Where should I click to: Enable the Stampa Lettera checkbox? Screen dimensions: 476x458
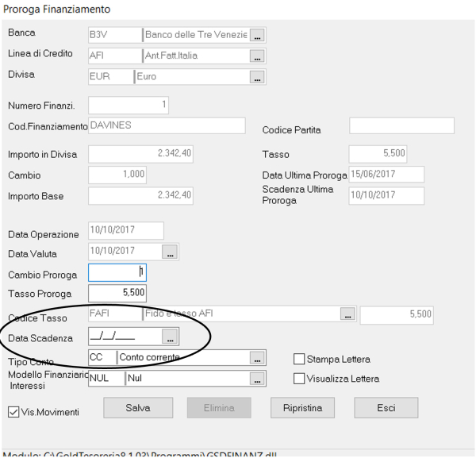[x=300, y=359]
